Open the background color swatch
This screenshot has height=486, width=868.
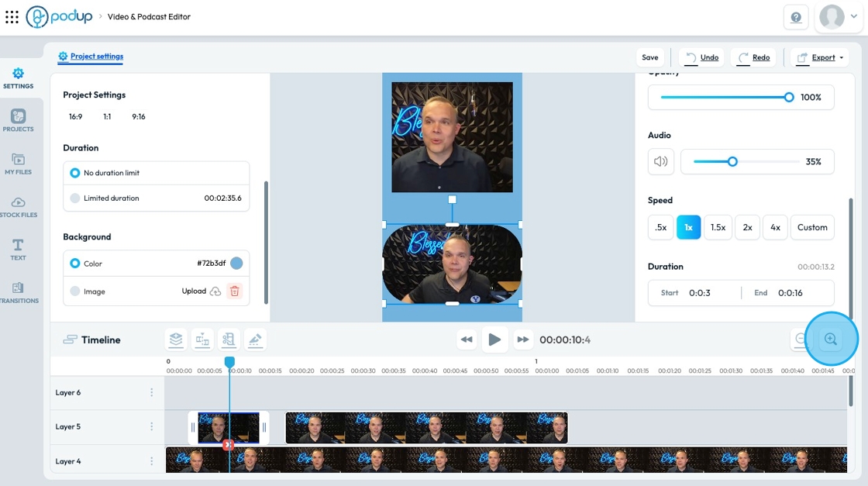236,264
